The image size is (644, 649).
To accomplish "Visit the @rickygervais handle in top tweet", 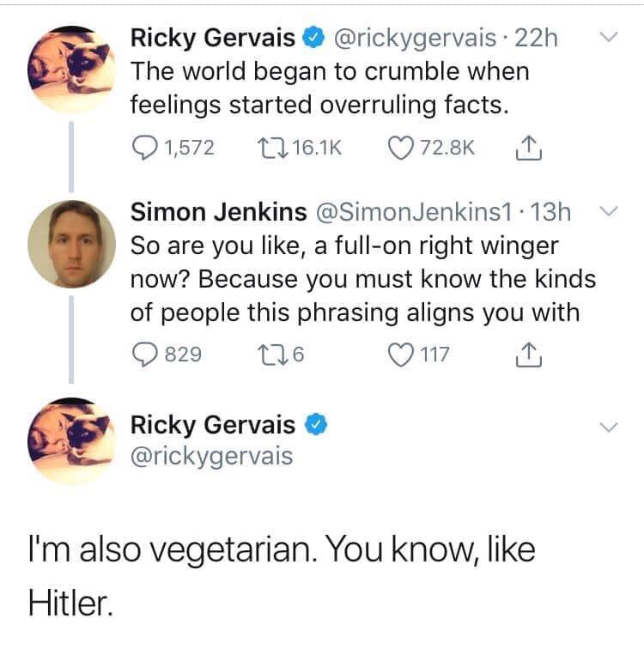I will click(x=415, y=38).
